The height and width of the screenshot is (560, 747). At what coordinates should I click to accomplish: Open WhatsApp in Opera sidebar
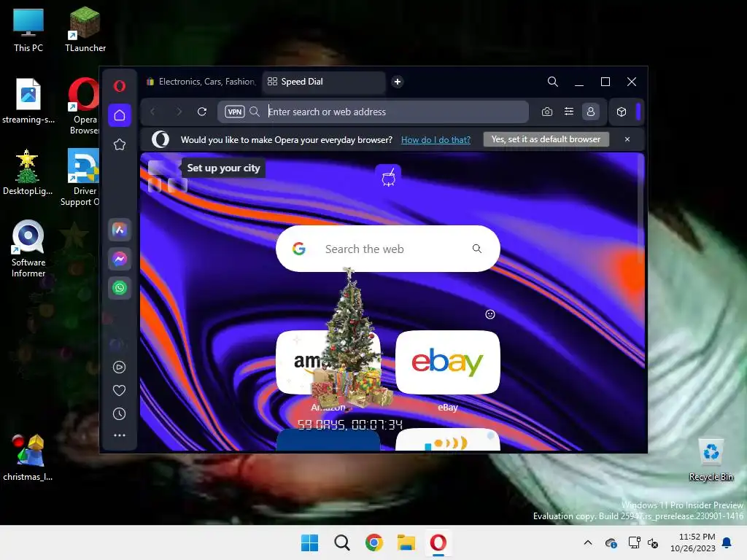point(120,287)
